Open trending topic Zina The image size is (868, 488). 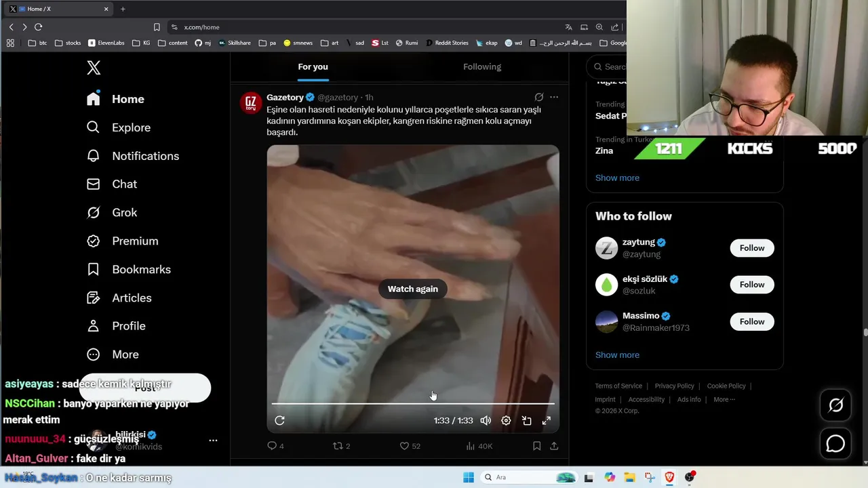(x=604, y=151)
